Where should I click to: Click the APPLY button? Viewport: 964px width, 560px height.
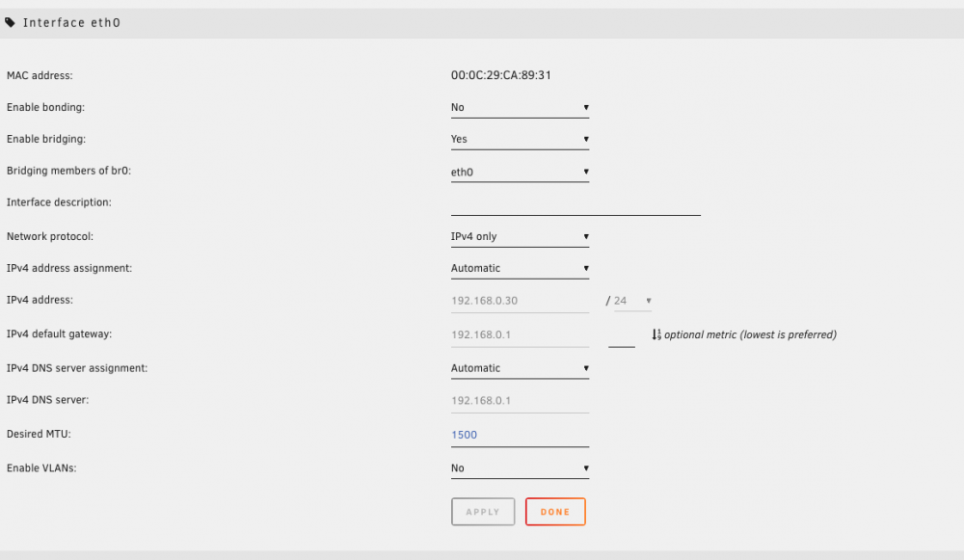pos(483,512)
